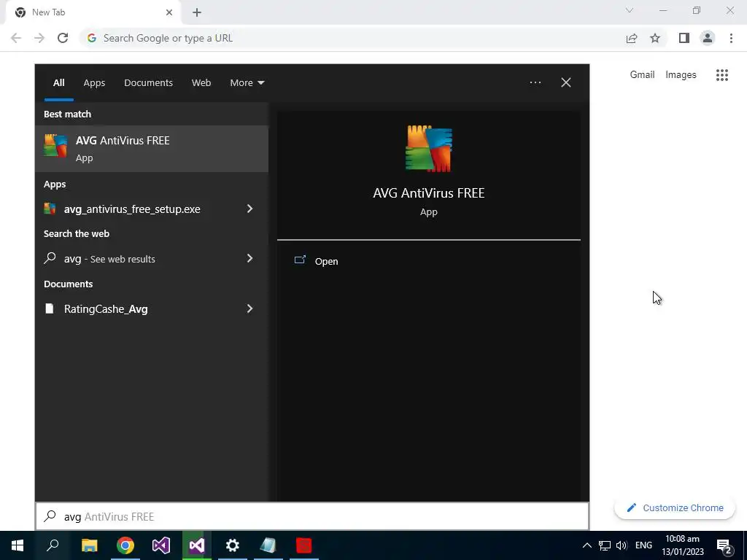Open volume control tray icon

pos(622,545)
